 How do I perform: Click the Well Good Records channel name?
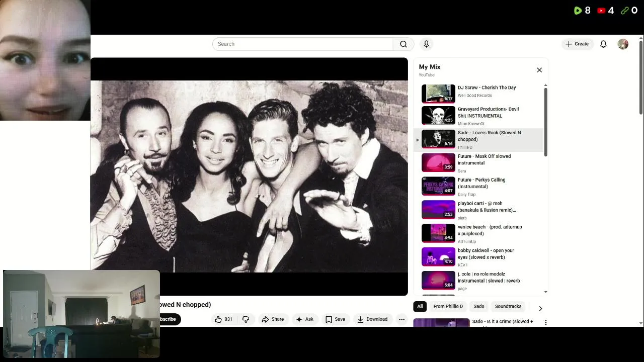click(x=475, y=96)
